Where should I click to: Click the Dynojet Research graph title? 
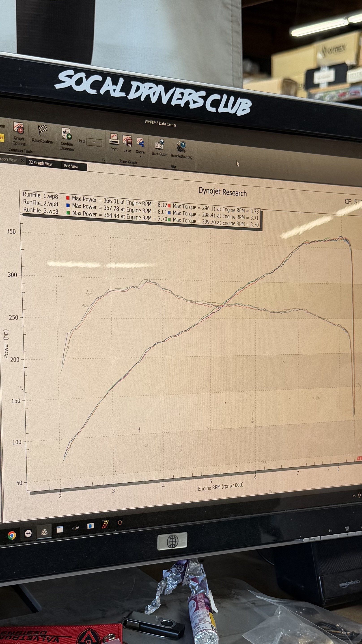coord(223,192)
